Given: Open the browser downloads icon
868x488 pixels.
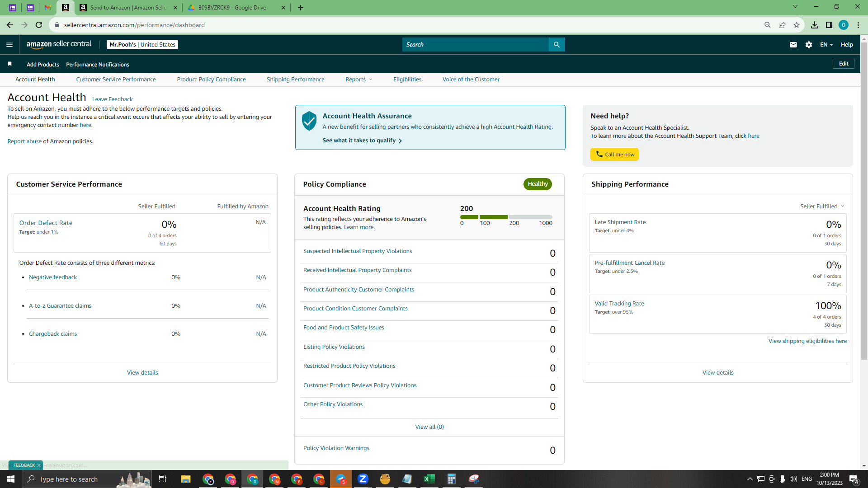Looking at the screenshot, I should (x=815, y=25).
